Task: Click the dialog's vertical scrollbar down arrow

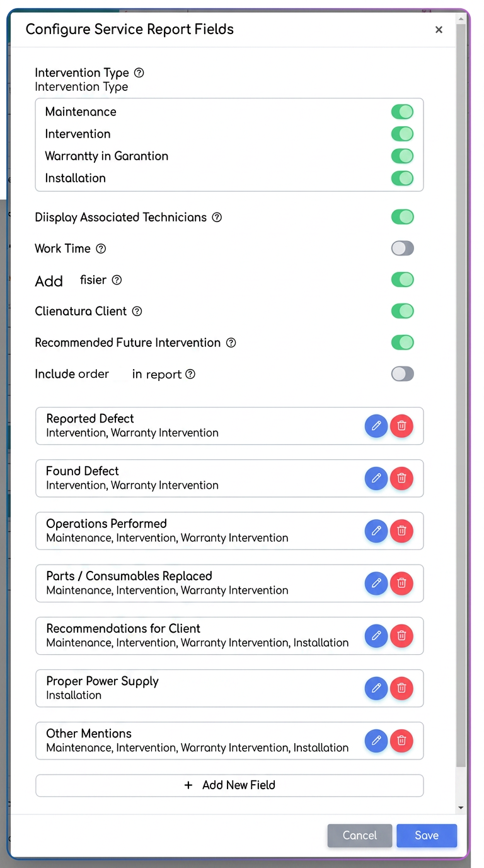Action: (x=461, y=807)
